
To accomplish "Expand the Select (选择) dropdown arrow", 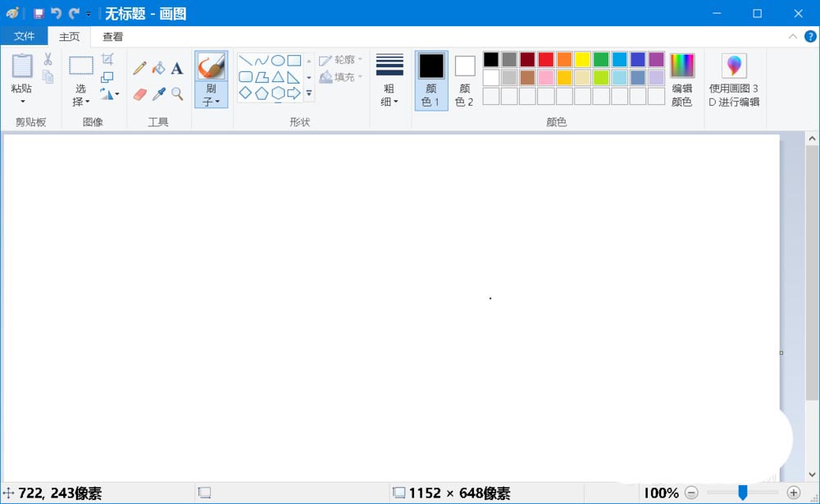I will coord(88,102).
